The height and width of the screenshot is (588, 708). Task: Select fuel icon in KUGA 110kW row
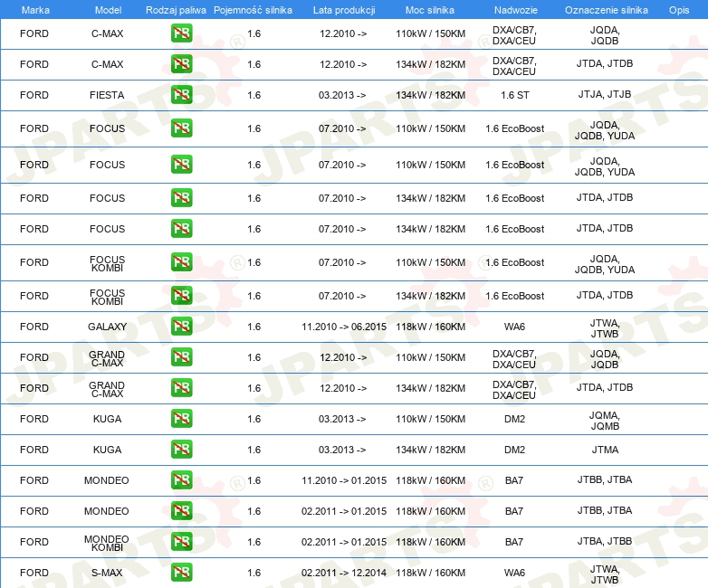(x=181, y=418)
